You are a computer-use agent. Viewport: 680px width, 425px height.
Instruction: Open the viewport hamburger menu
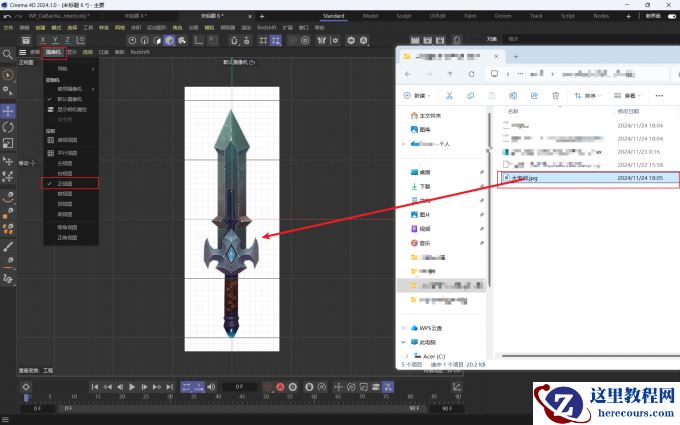[x=23, y=52]
